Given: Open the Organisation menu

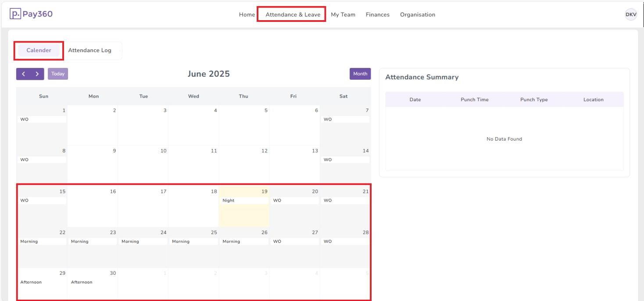Looking at the screenshot, I should click(x=418, y=14).
